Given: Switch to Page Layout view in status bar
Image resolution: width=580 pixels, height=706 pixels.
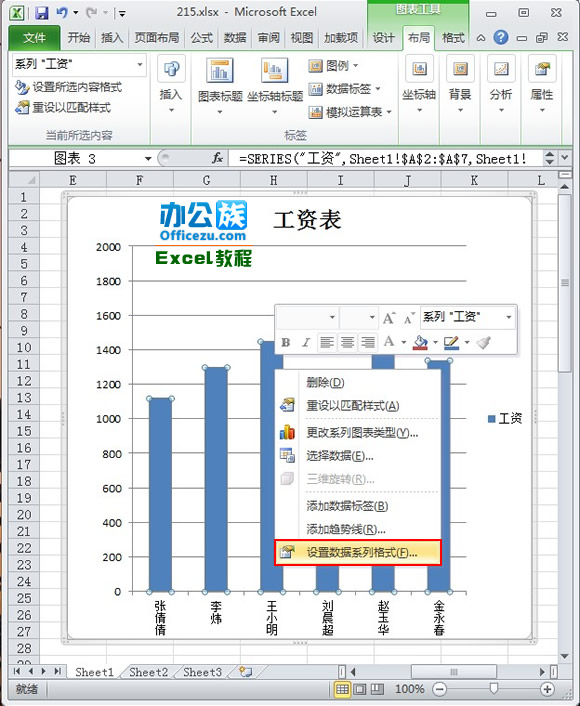Looking at the screenshot, I should coord(360,689).
